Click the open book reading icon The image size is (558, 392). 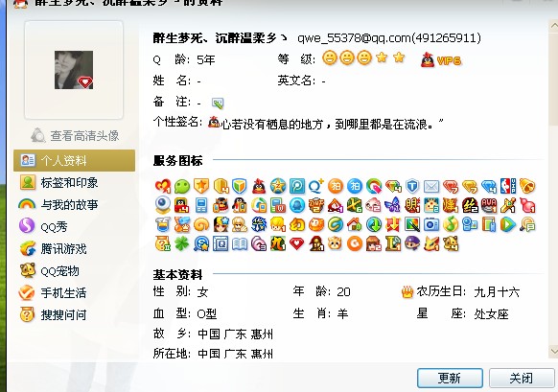[x=240, y=243]
